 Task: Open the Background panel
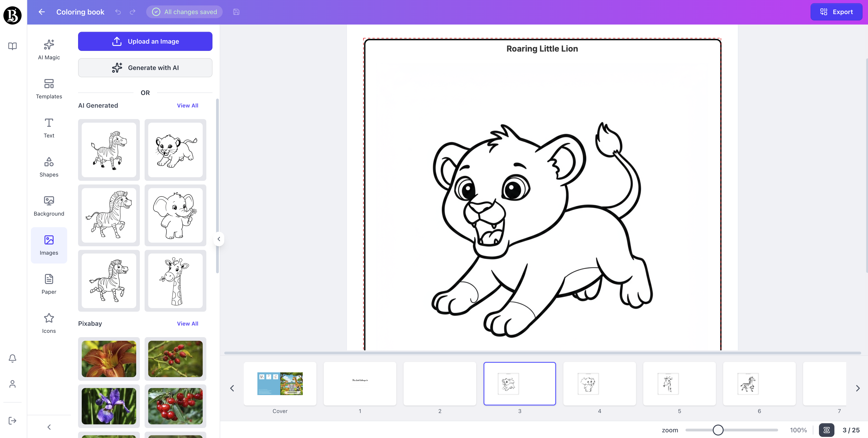pos(49,206)
